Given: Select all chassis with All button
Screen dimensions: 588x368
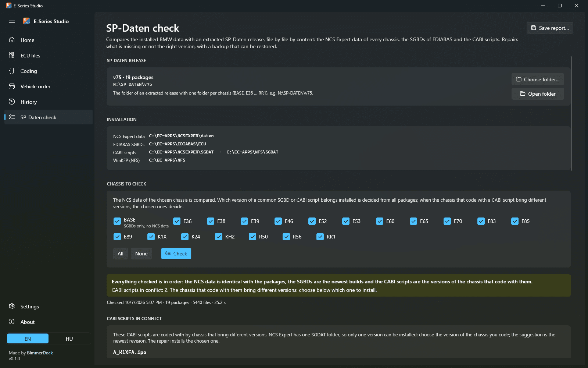Looking at the screenshot, I should point(121,254).
